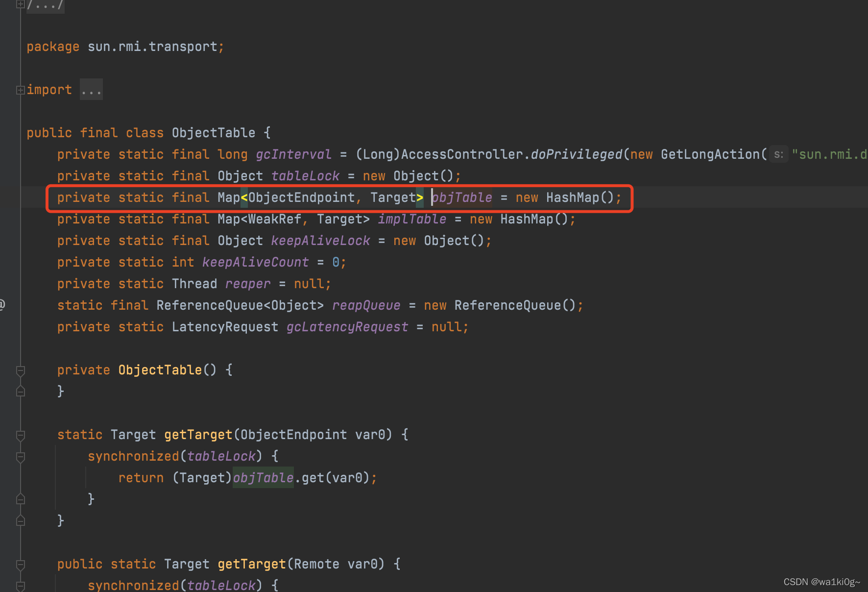Click the reaper Thread field name

pyautogui.click(x=248, y=284)
